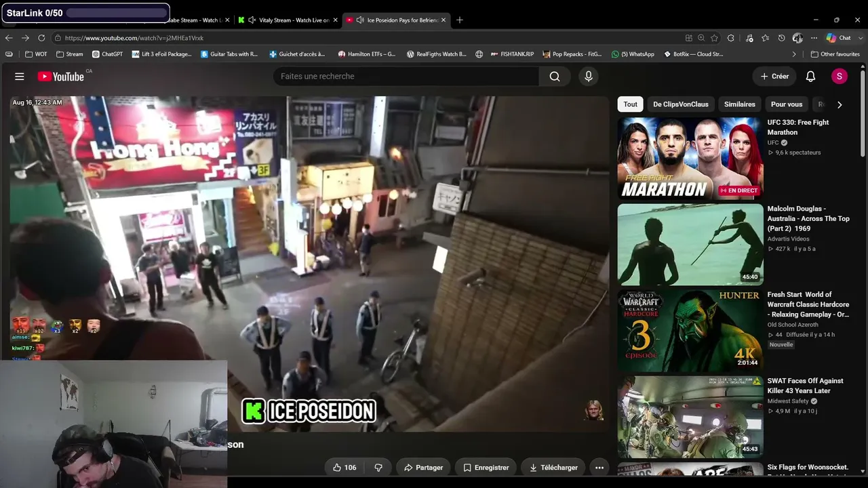Open the BotRix Cloud bookmark

694,54
